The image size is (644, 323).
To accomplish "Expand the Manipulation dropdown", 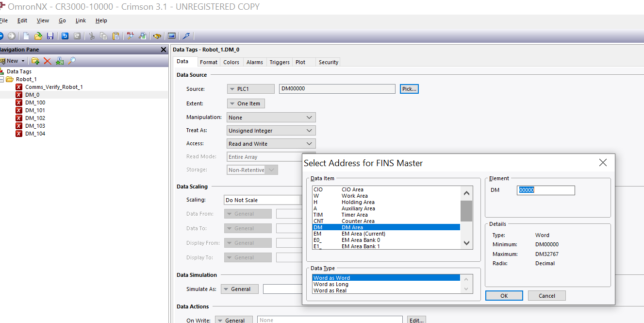I will pyautogui.click(x=271, y=118).
